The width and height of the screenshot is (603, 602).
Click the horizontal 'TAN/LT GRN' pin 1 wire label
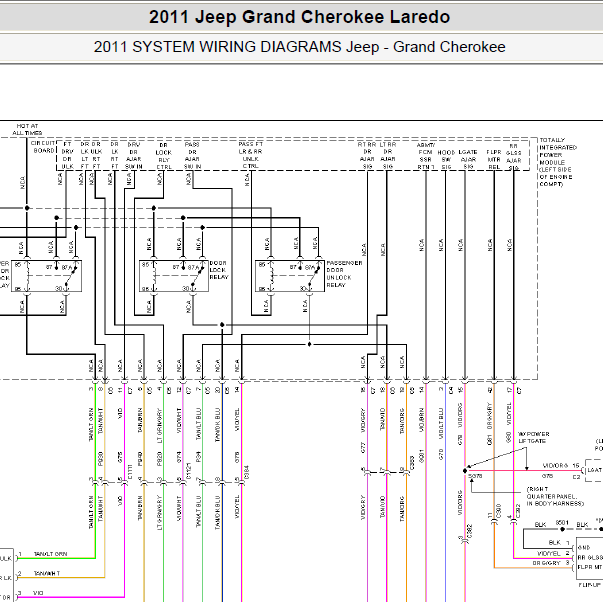coord(50,554)
